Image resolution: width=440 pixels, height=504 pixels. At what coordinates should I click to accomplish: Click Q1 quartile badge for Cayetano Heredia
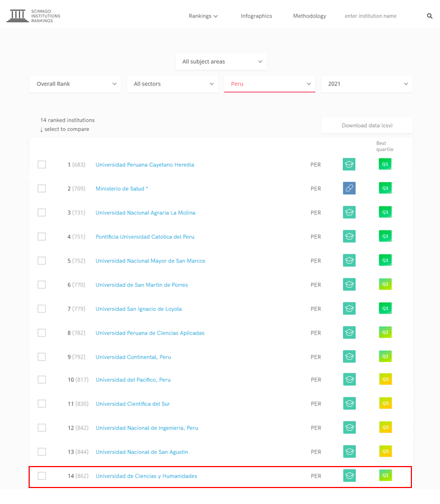385,164
